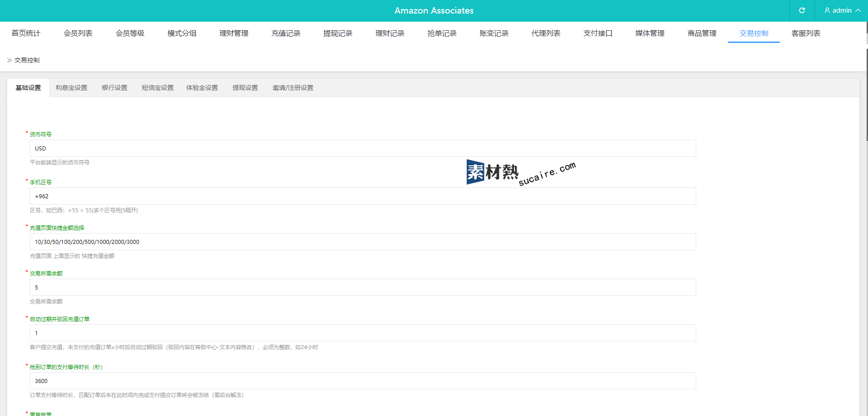The image size is (868, 416).
Task: Click the user avatar icon beside admin
Action: click(827, 10)
